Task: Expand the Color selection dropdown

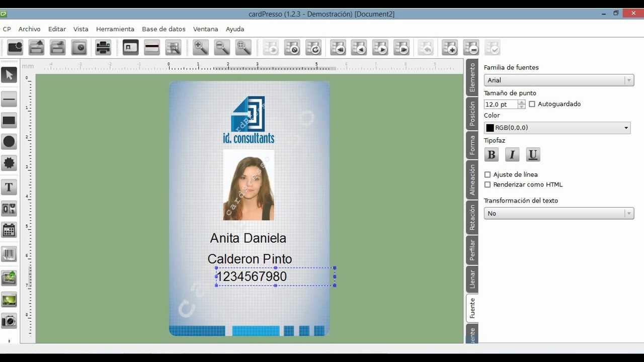Action: tap(626, 127)
